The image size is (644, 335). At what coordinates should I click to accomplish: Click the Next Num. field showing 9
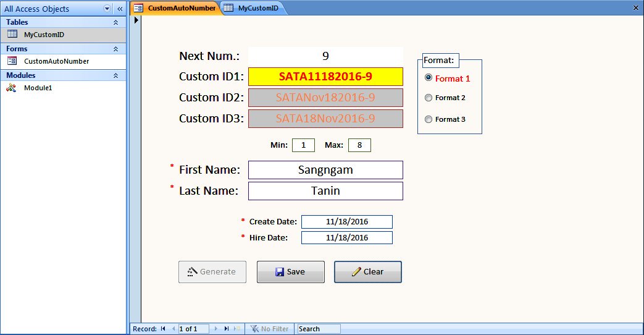tap(325, 56)
